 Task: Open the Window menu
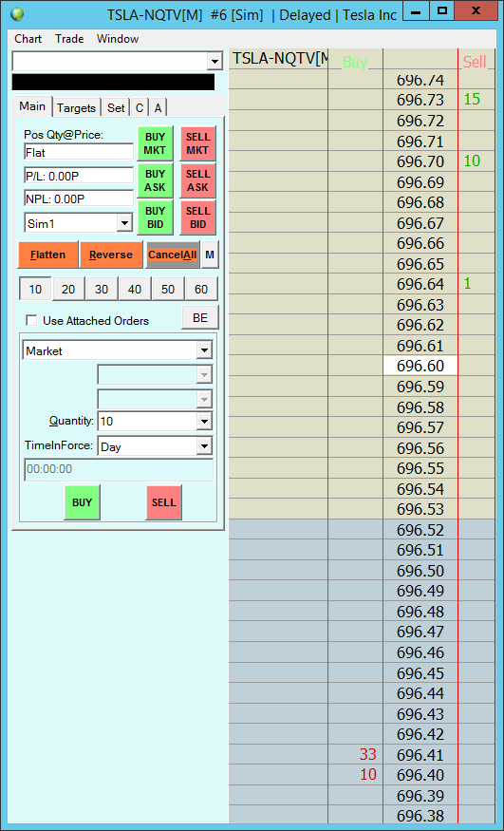click(118, 39)
